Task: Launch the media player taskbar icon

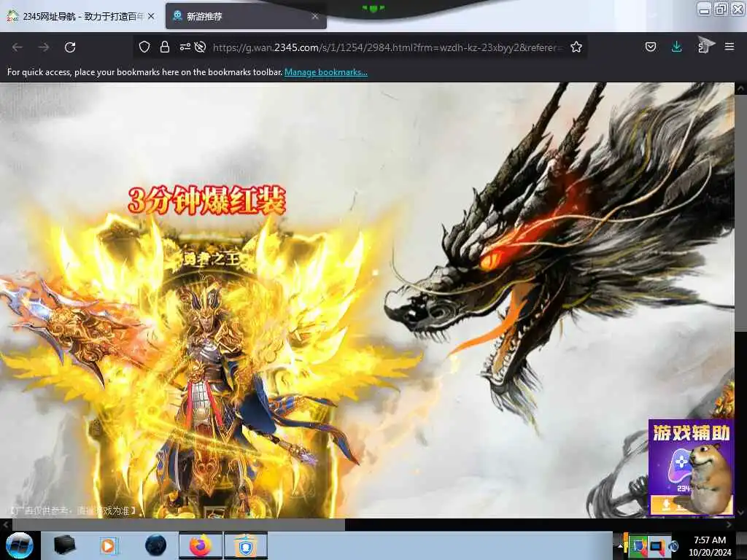Action: (x=109, y=545)
